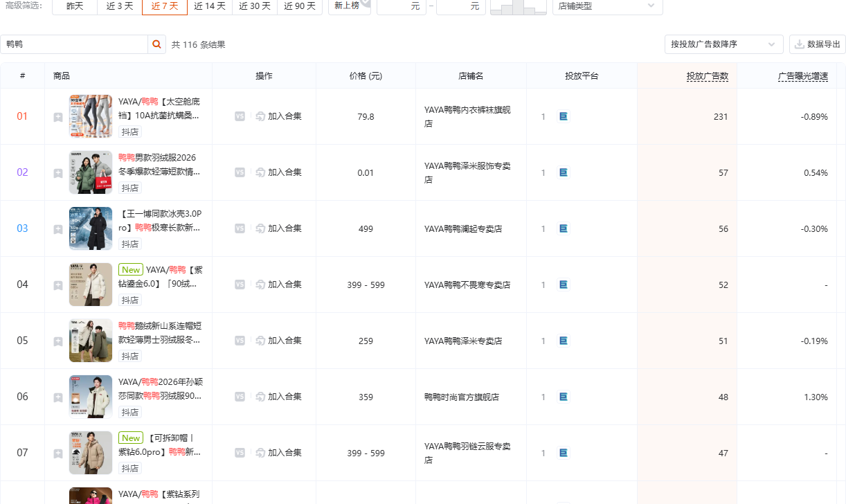Viewport: 846px width, 504px height.
Task: Click the platform icon for YAYA鸭鸭泽米专卖店
Action: click(x=563, y=341)
